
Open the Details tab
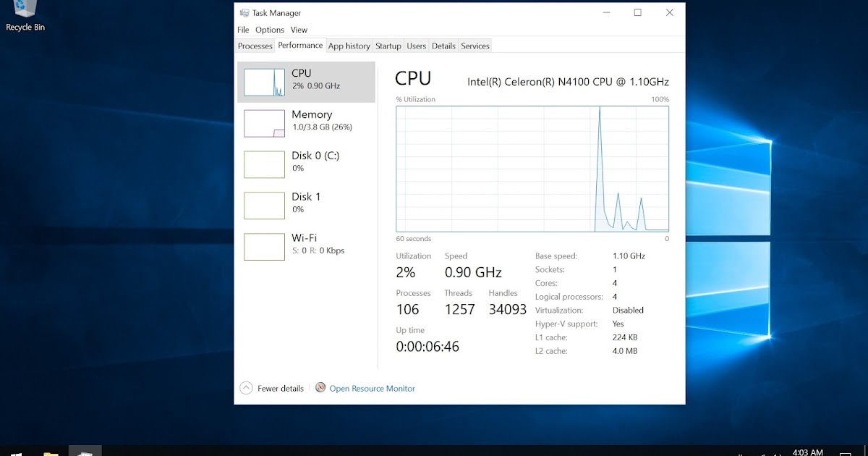click(443, 46)
